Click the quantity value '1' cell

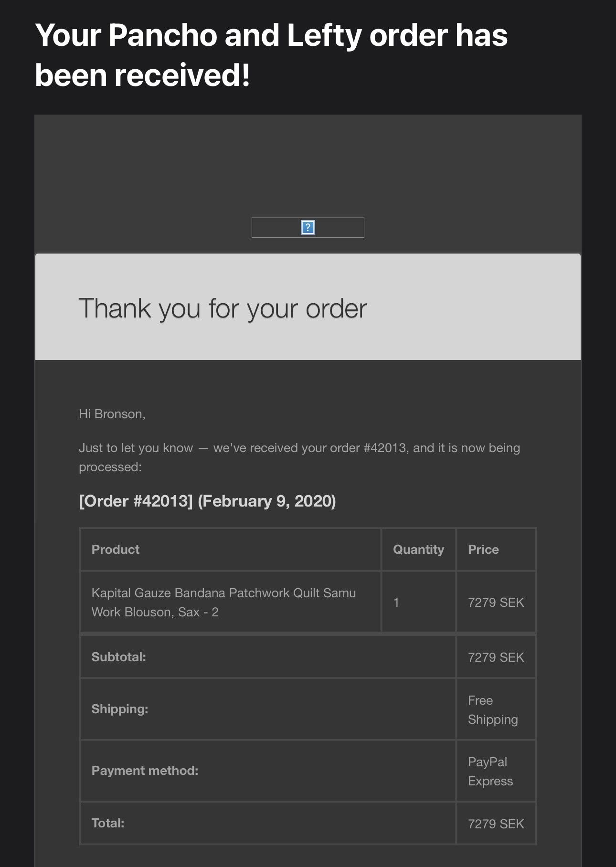click(418, 602)
